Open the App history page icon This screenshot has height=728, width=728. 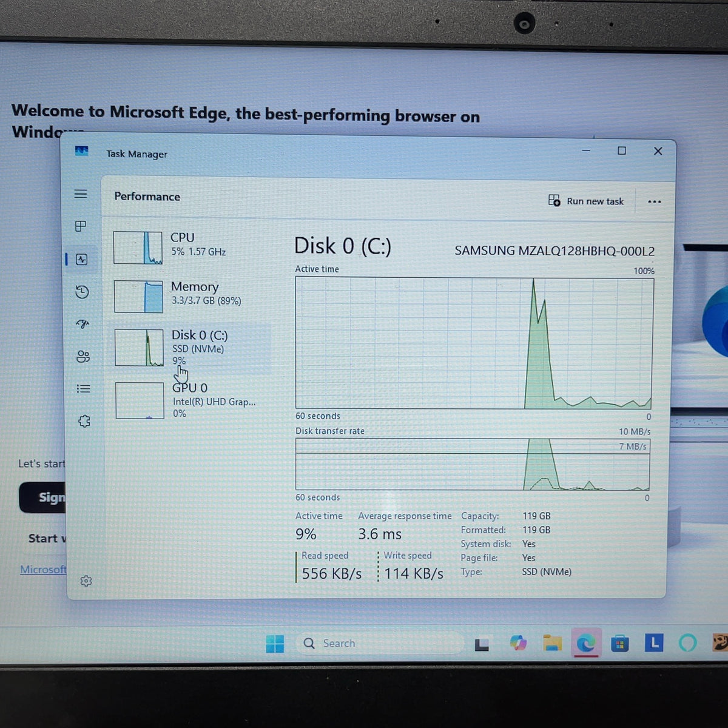pos(82,292)
